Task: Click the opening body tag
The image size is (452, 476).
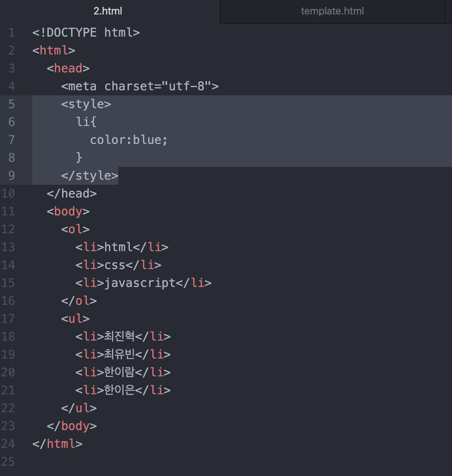Action: click(68, 211)
